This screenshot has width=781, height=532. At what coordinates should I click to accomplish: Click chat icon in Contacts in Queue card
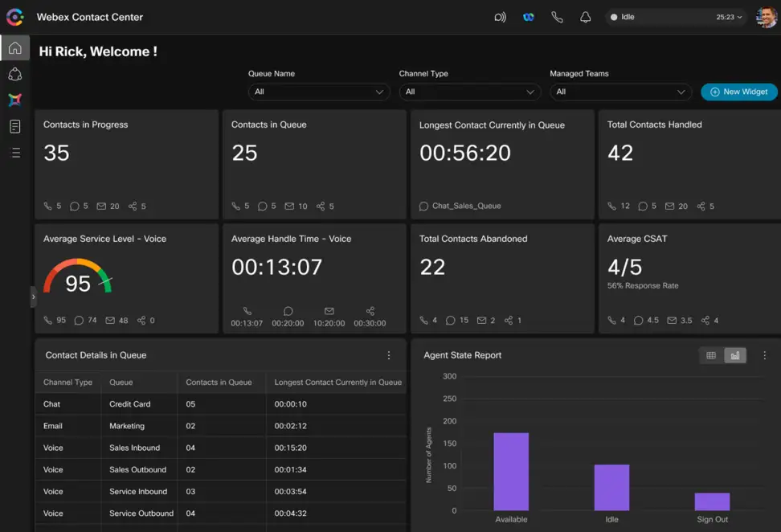(x=262, y=207)
